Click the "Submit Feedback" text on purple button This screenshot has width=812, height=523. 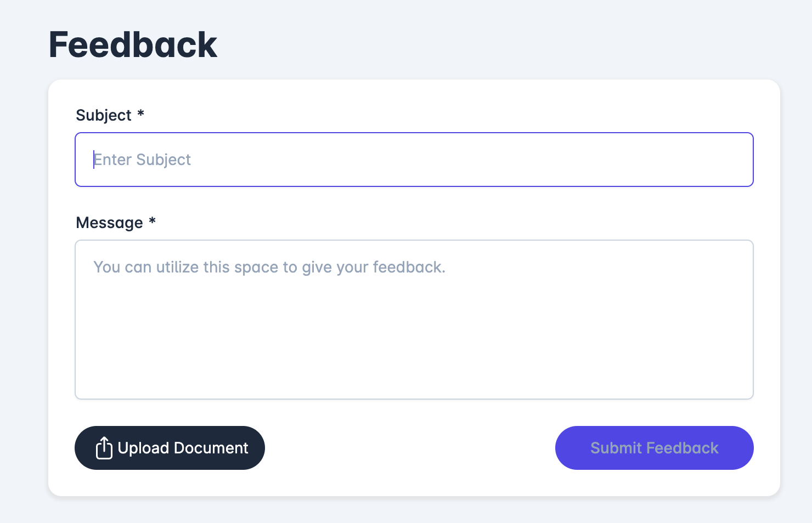654,448
